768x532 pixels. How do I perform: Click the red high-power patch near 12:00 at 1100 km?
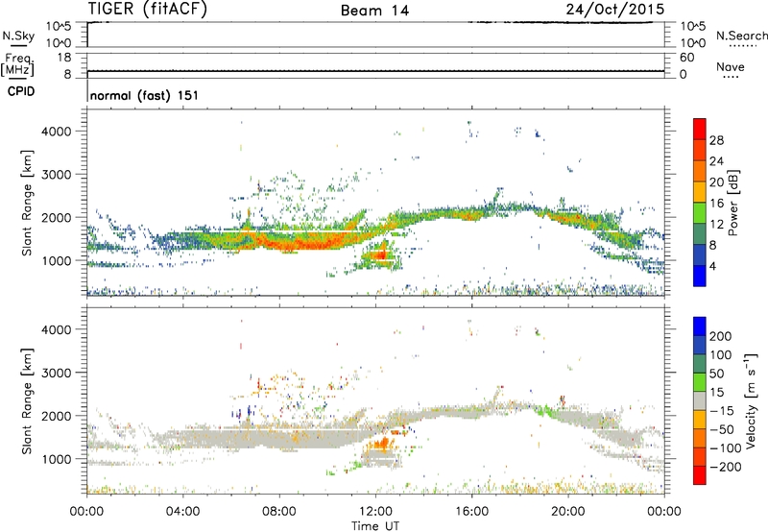click(x=380, y=254)
